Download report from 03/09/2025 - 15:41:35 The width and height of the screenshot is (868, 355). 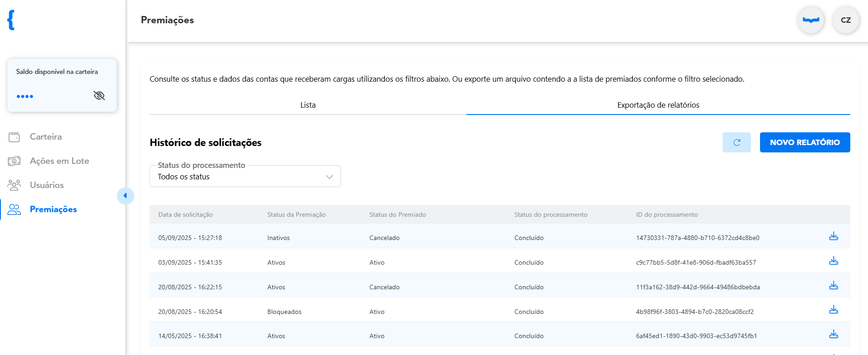[x=833, y=261]
